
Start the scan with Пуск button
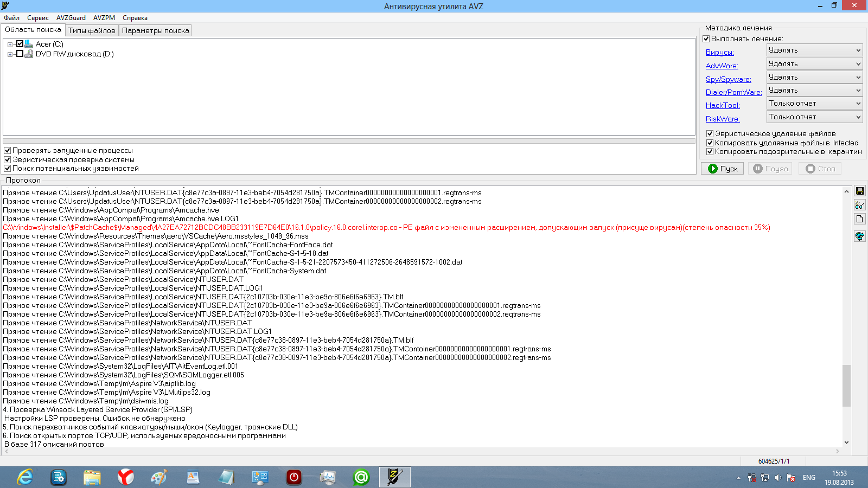pos(723,169)
